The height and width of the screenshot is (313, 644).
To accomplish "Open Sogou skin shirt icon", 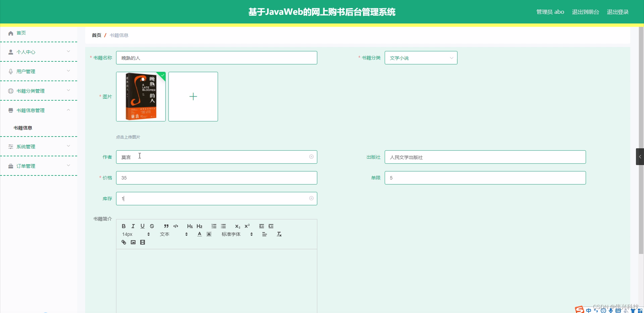I will coord(633,310).
